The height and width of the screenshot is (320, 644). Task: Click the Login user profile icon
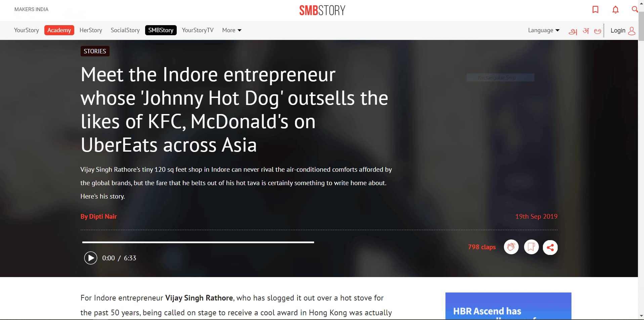point(632,31)
